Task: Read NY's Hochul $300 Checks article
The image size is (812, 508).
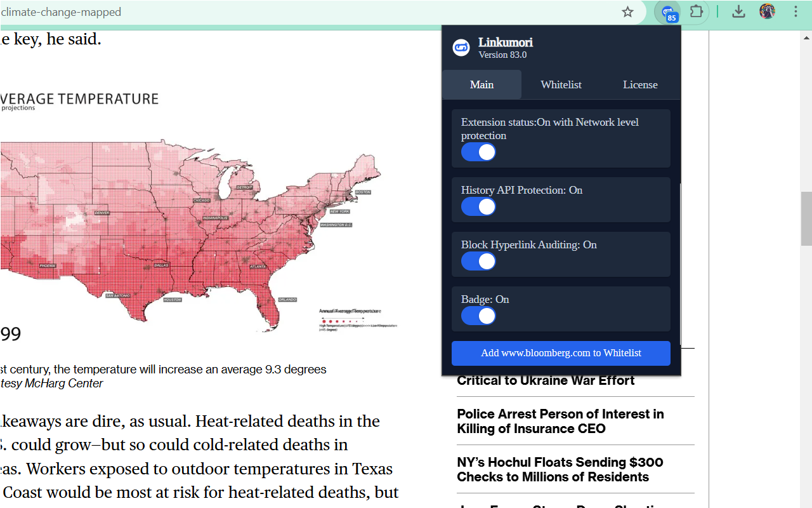Action: click(x=560, y=469)
